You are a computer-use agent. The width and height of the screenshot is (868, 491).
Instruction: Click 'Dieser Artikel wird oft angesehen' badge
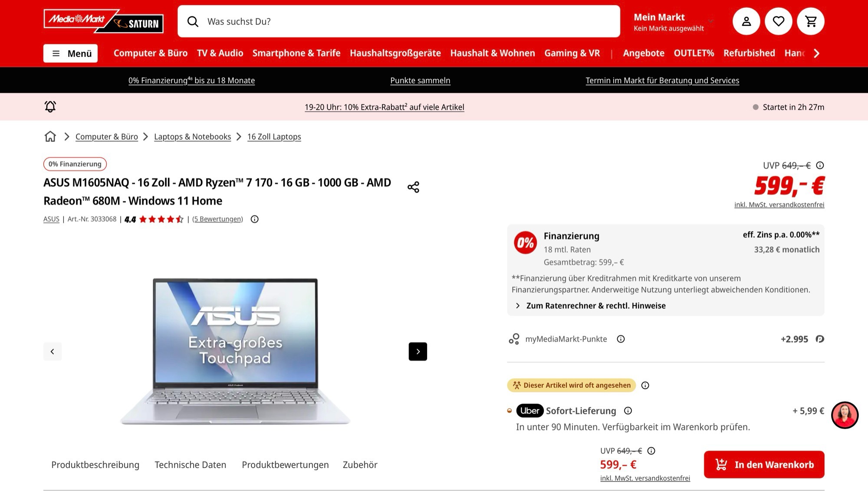coord(572,385)
